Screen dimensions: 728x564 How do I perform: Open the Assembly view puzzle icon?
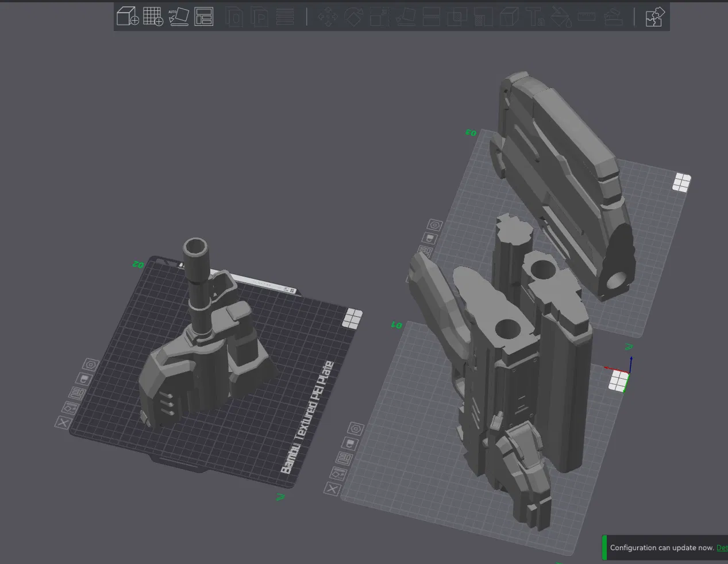pyautogui.click(x=654, y=17)
